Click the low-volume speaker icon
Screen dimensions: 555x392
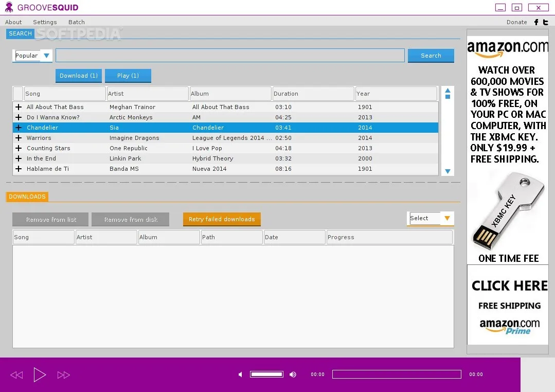click(x=240, y=375)
